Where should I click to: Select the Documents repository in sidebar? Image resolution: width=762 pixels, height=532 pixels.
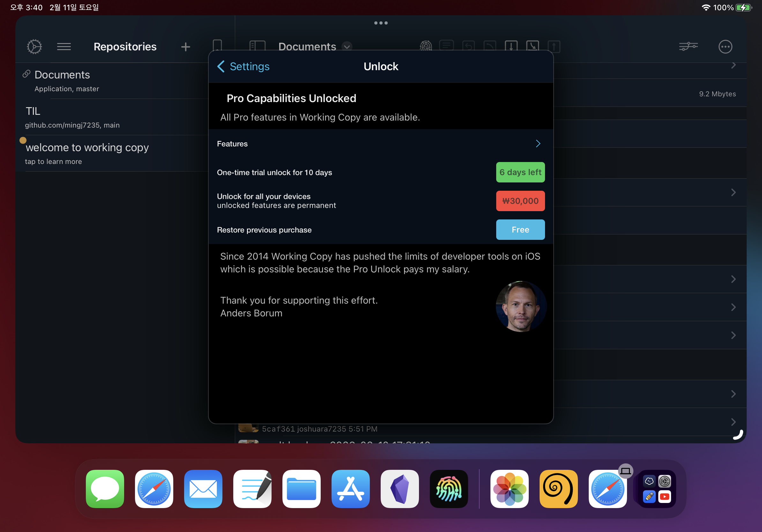(111, 81)
